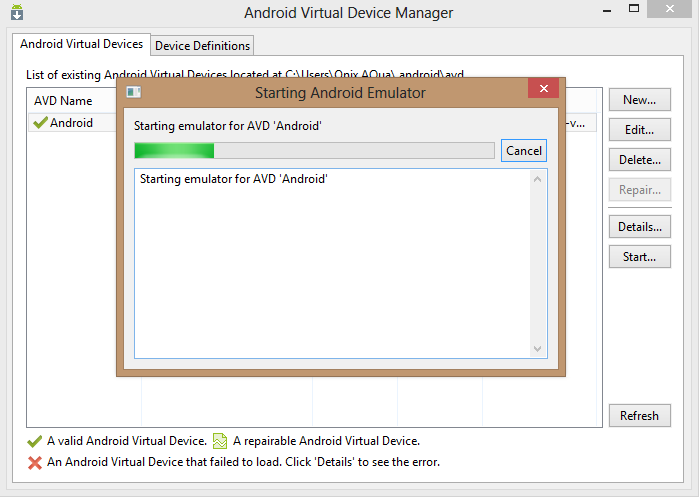The width and height of the screenshot is (699, 497).
Task: Click the Start... button
Action: click(x=640, y=257)
